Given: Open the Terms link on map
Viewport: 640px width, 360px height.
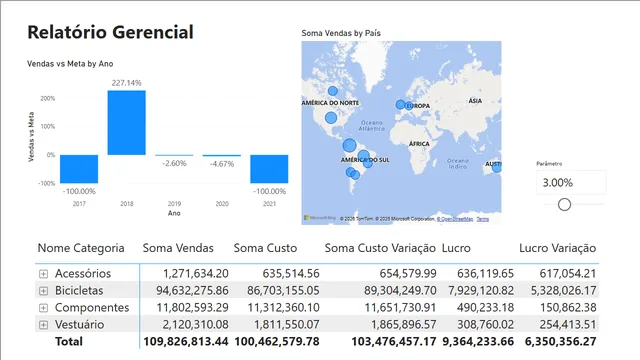Looking at the screenshot, I should coord(482,219).
